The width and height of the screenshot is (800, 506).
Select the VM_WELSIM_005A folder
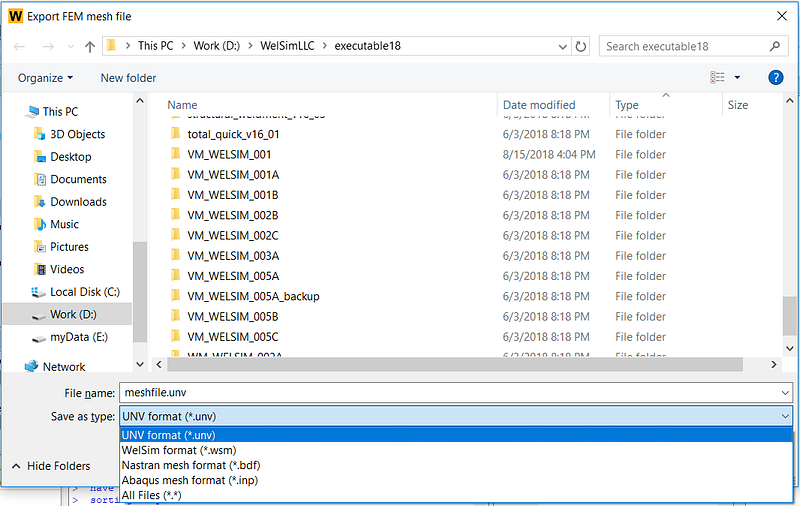click(233, 276)
